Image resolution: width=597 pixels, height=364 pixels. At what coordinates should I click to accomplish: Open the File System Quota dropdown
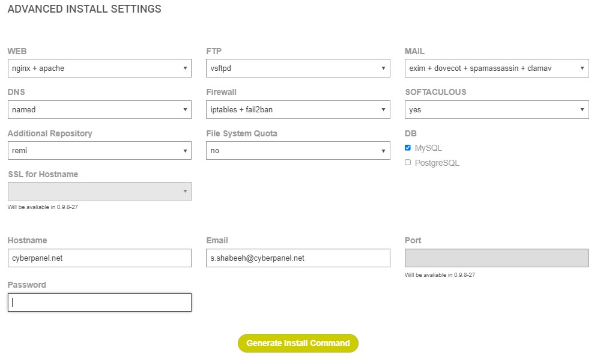[x=298, y=150]
